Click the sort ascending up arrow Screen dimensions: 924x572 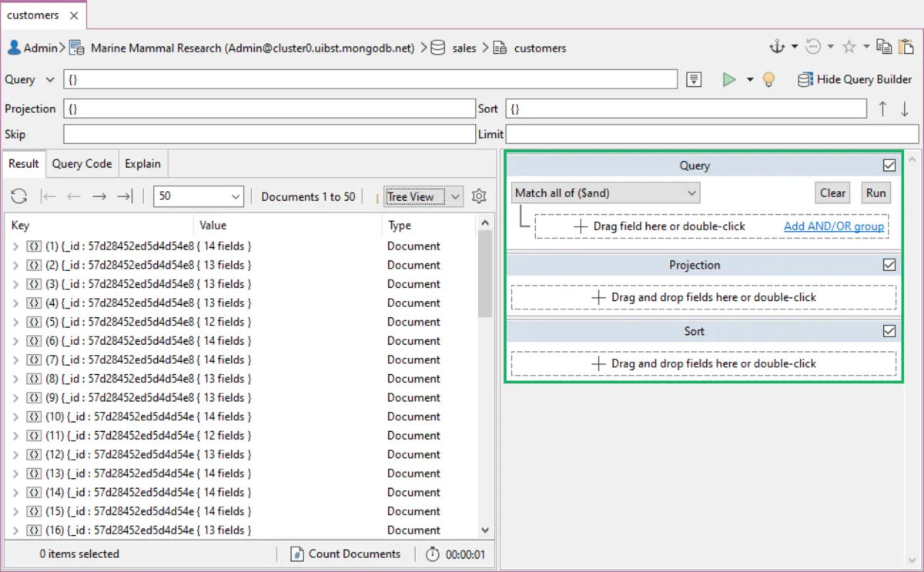tap(882, 109)
